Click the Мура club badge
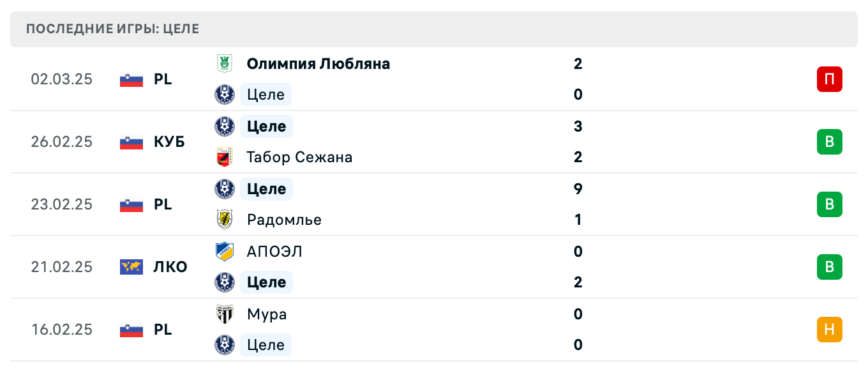 pyautogui.click(x=225, y=314)
